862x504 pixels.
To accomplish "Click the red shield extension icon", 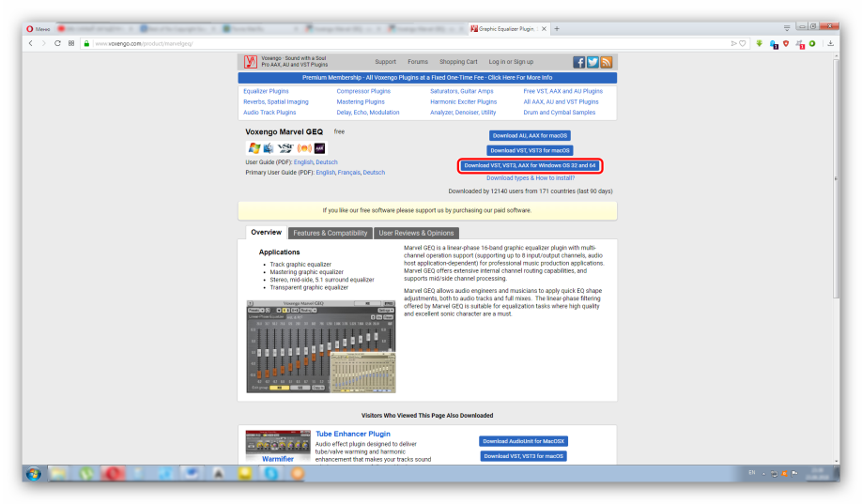I will pyautogui.click(x=786, y=43).
